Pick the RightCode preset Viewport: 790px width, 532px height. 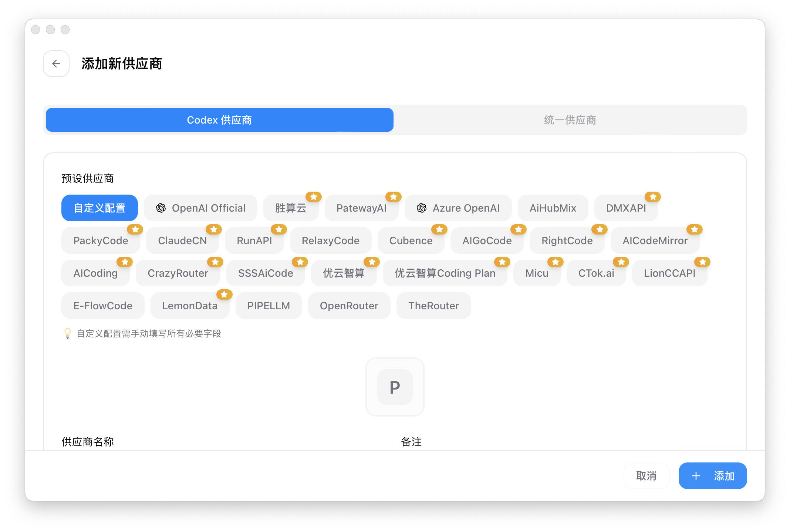pos(567,240)
